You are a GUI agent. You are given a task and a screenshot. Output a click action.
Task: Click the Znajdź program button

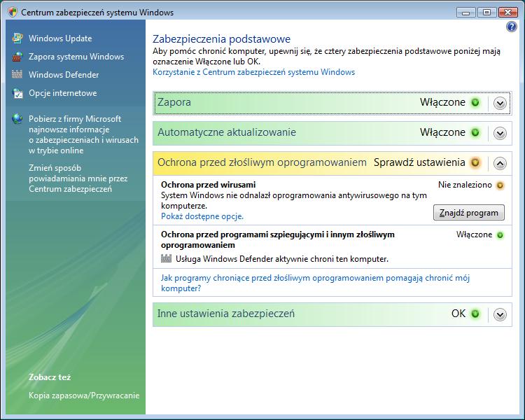coord(469,213)
